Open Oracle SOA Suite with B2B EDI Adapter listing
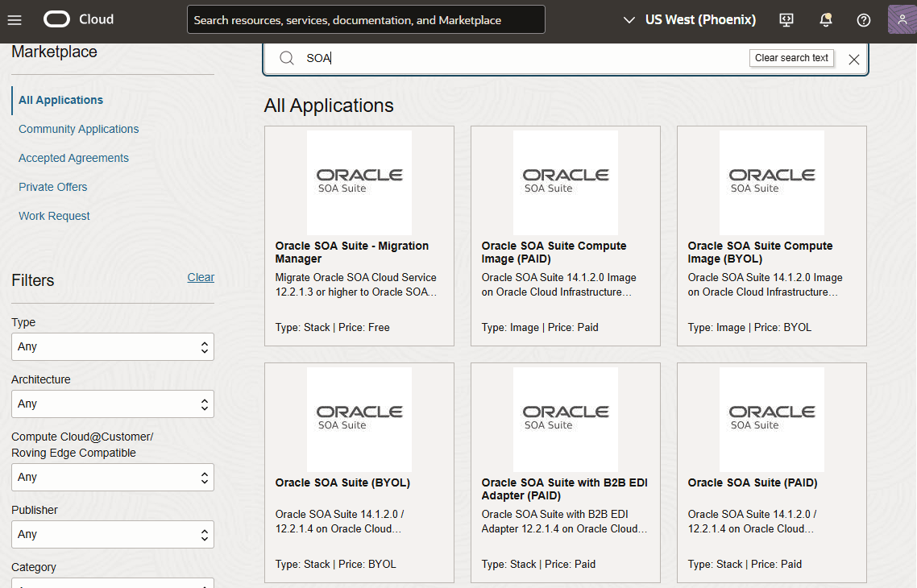This screenshot has height=588, width=917. (566, 473)
